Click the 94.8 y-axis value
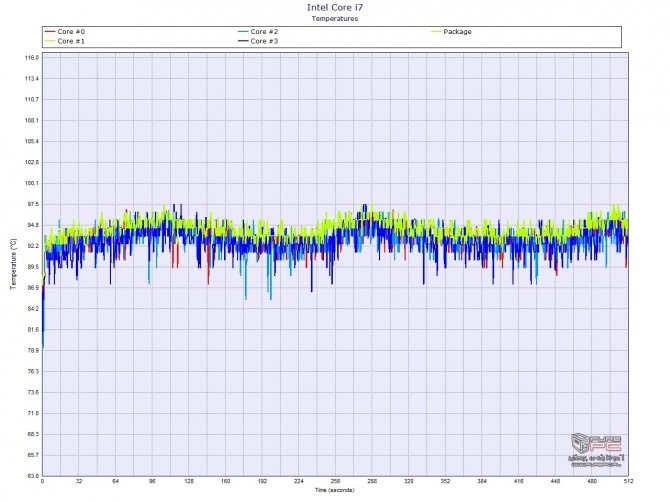The image size is (670, 502). pyautogui.click(x=33, y=225)
